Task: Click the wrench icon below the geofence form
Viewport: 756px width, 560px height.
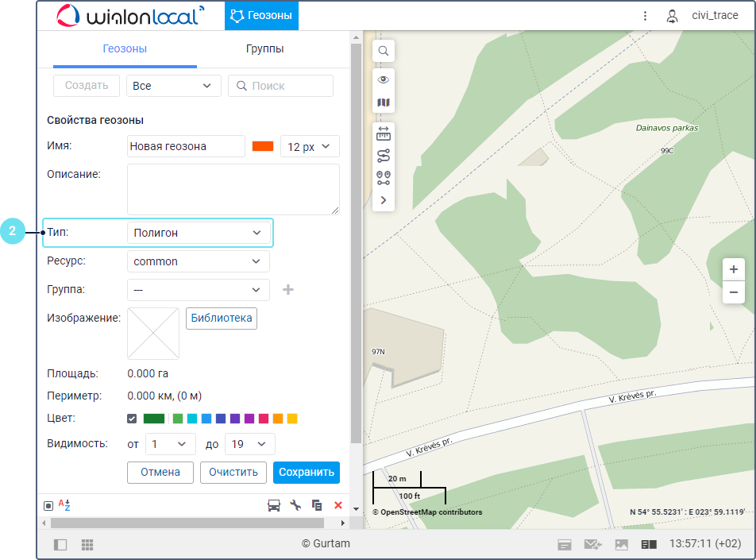Action: click(295, 505)
